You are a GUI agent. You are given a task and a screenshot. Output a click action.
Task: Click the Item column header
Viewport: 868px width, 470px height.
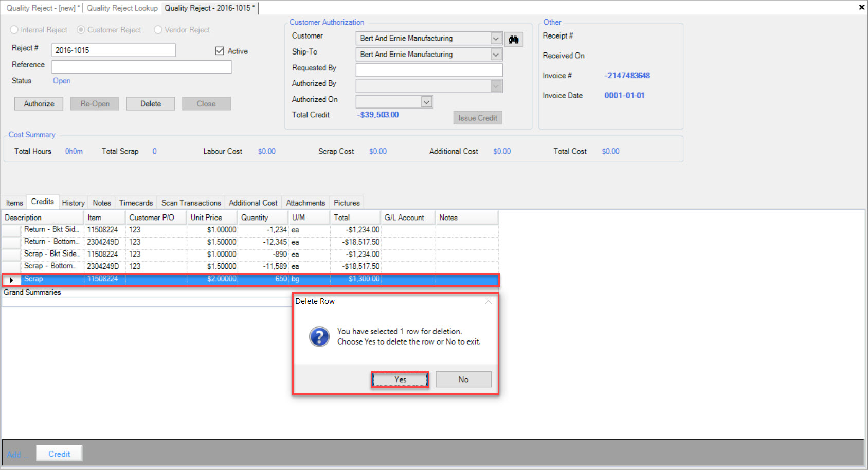coord(104,218)
